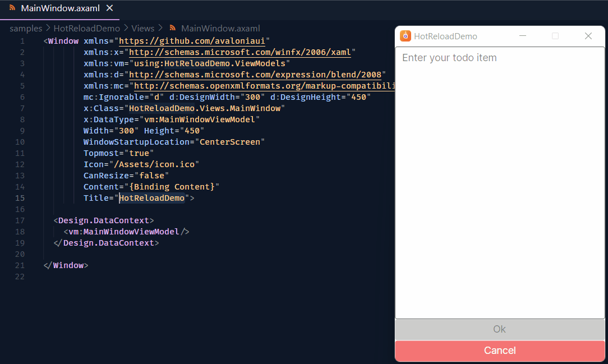Close the MainWindow.axaml tab

(x=110, y=8)
